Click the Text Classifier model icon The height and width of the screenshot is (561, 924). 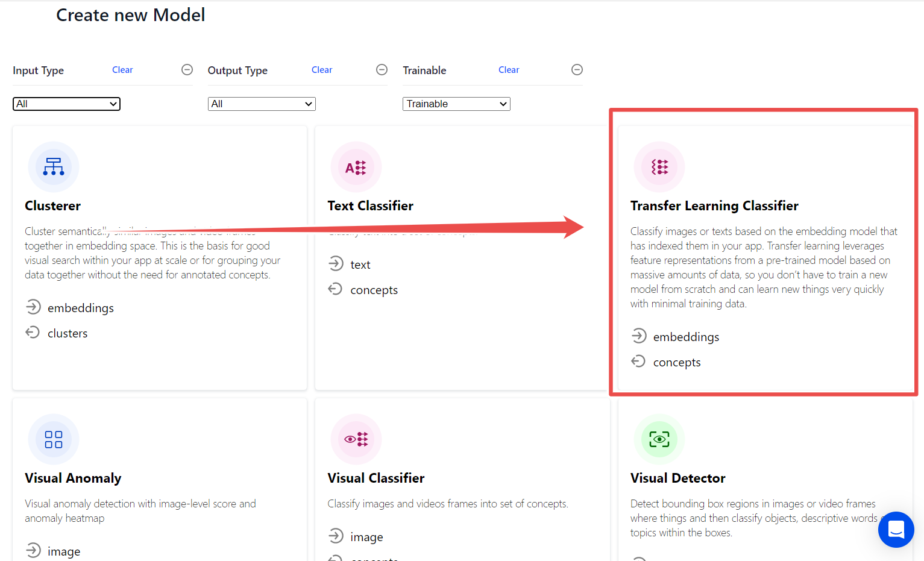click(x=356, y=167)
